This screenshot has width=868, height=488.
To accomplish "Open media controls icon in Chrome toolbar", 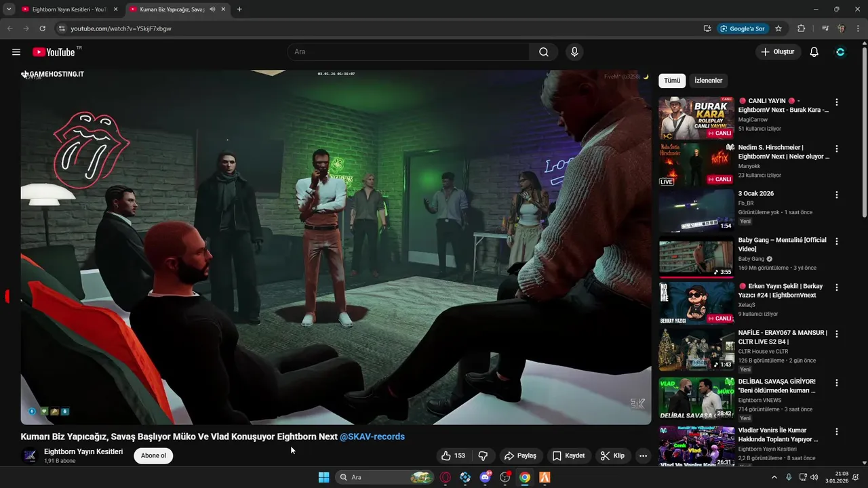I will (825, 28).
